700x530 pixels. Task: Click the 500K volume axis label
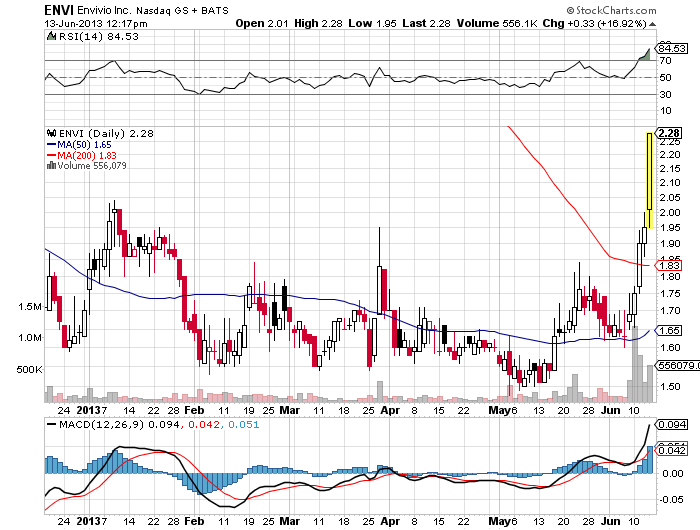(29, 369)
